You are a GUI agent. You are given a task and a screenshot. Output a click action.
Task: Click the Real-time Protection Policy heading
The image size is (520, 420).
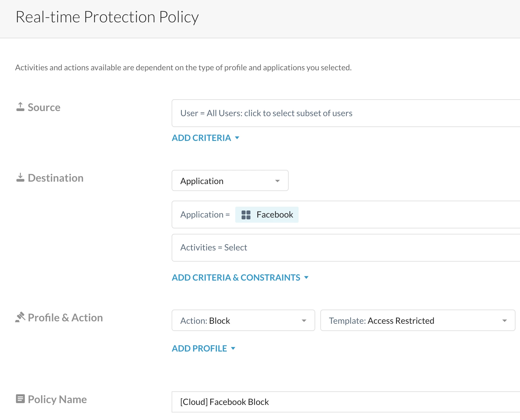click(x=107, y=17)
